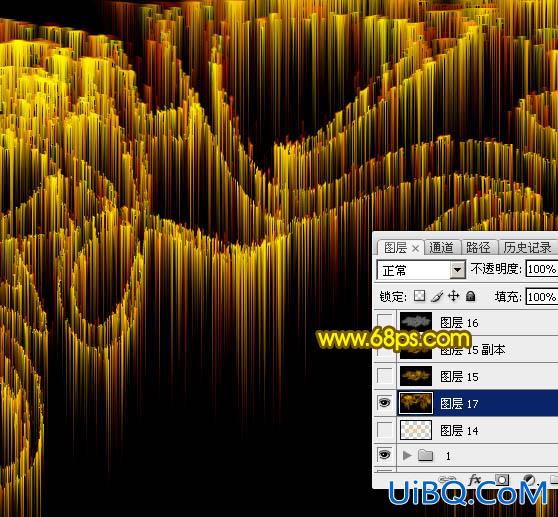The image size is (558, 517).
Task: Enable the lock position move icon
Action: (x=454, y=296)
